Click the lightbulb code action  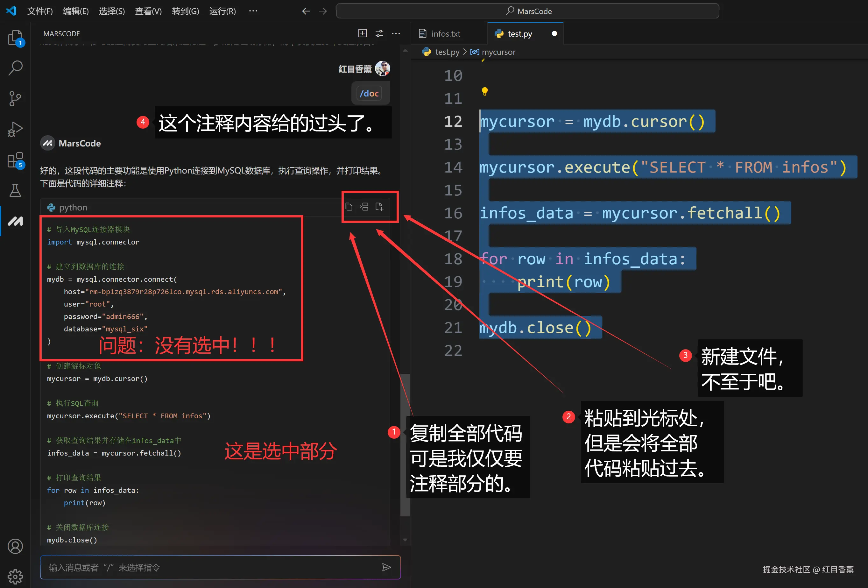pyautogui.click(x=484, y=91)
